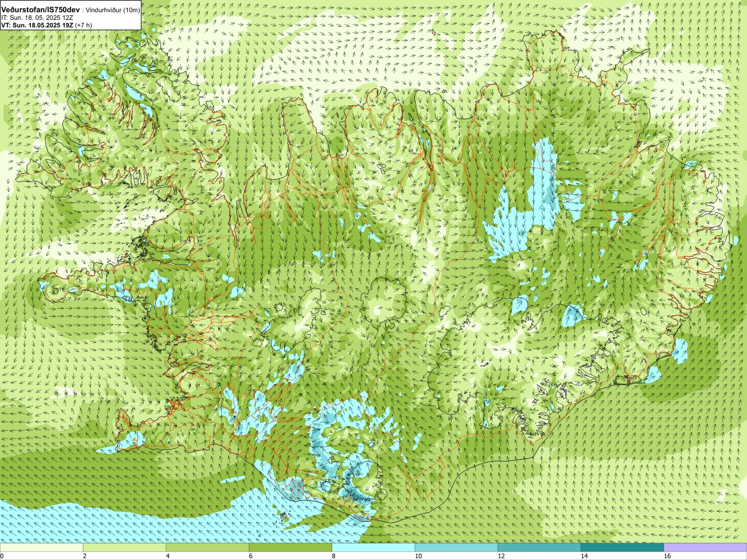The width and height of the screenshot is (747, 560).
Task: Click the legend value 12
Action: pyautogui.click(x=501, y=556)
